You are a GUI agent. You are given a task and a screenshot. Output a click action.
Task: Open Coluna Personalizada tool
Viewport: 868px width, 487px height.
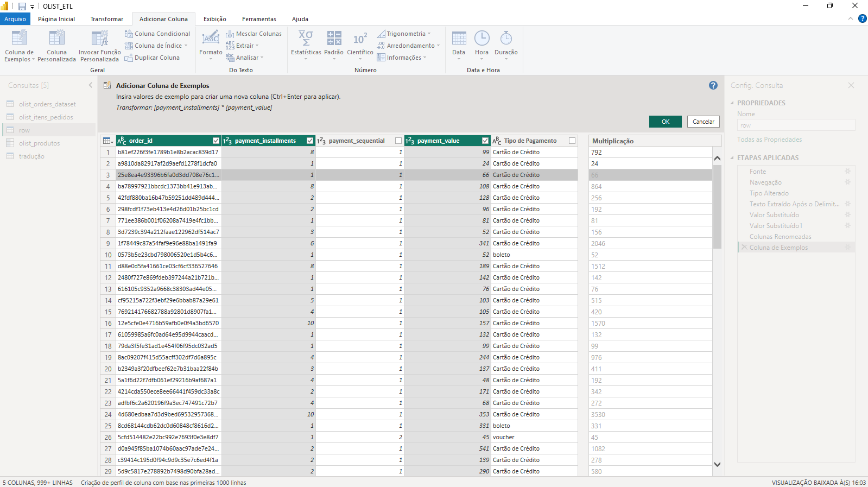point(56,46)
